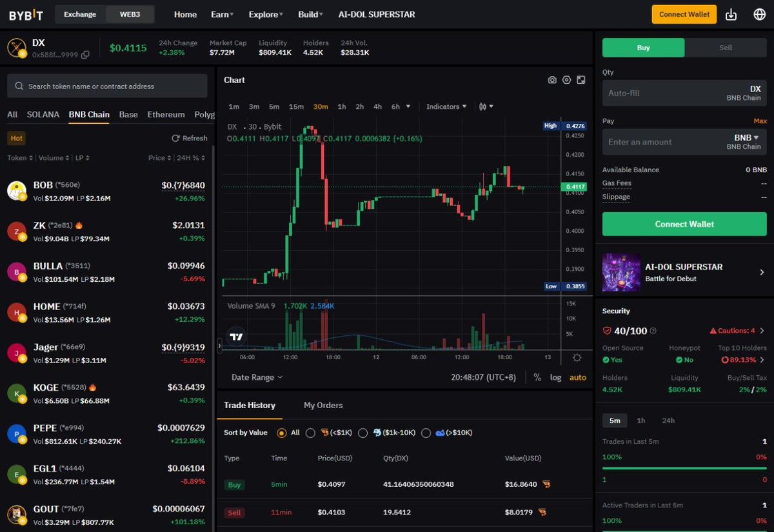The width and height of the screenshot is (774, 532).
Task: Open the Earn dropdown menu
Action: (x=222, y=14)
